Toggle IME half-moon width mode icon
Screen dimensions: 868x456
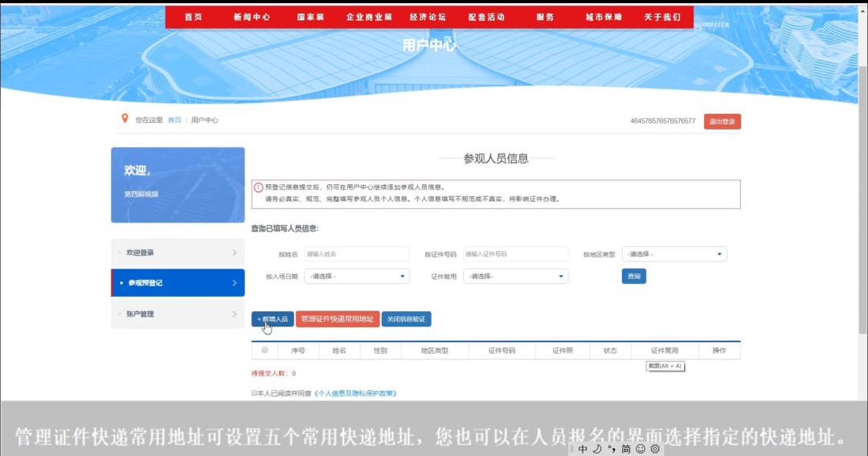tap(597, 449)
